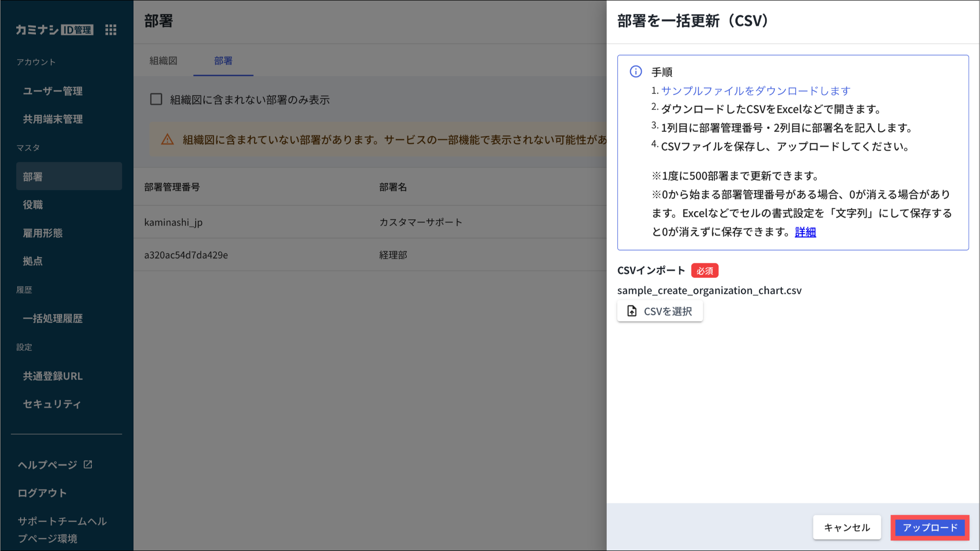Click ログアウト in the sidebar
980x551 pixels.
(x=42, y=493)
